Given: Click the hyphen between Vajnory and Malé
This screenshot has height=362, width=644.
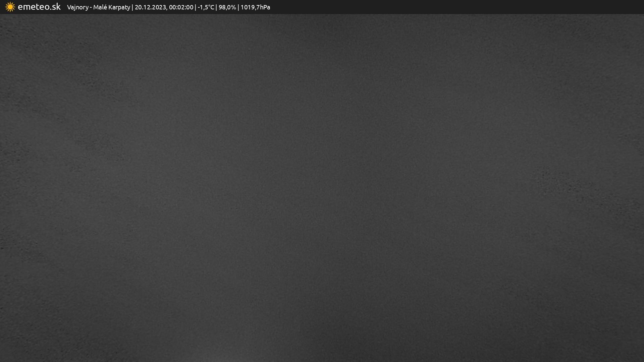Looking at the screenshot, I should [x=91, y=7].
